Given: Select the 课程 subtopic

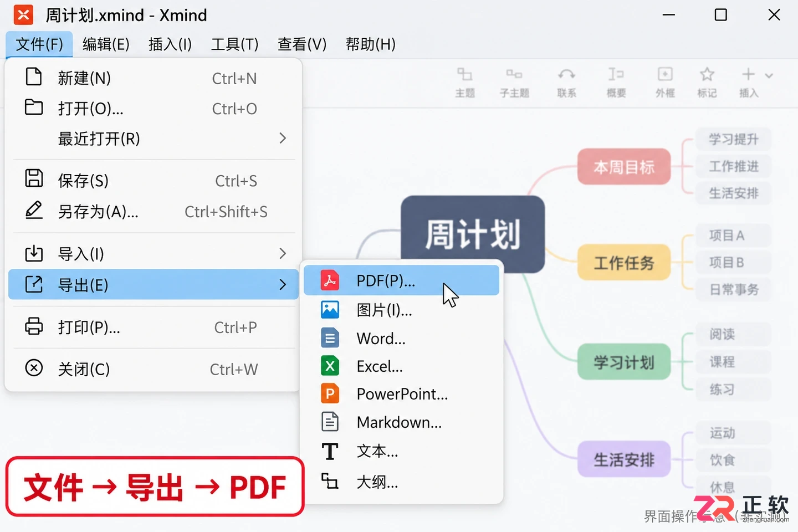Looking at the screenshot, I should pyautogui.click(x=733, y=362).
